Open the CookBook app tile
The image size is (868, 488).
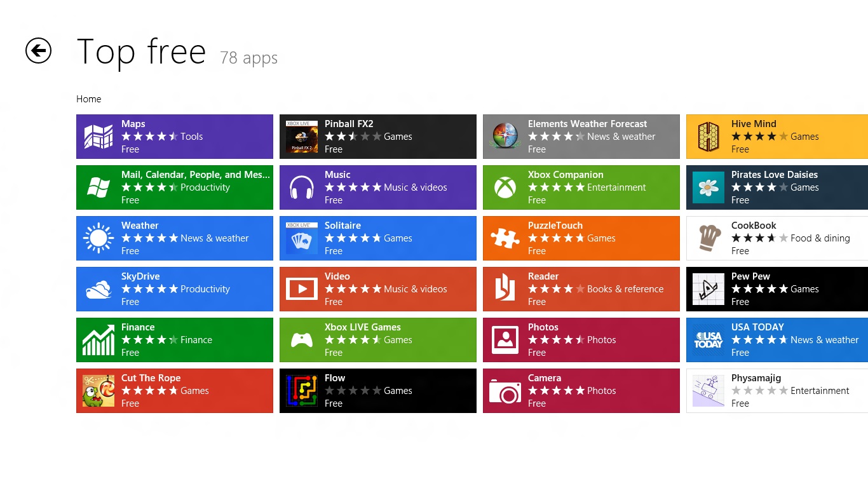coord(776,238)
